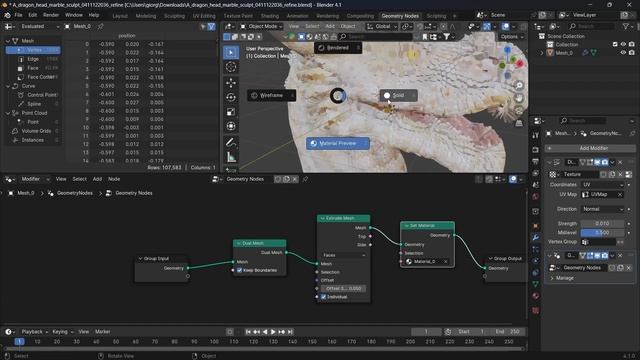The width and height of the screenshot is (640, 360).
Task: Toggle viewport overlays button
Action: pos(505,27)
